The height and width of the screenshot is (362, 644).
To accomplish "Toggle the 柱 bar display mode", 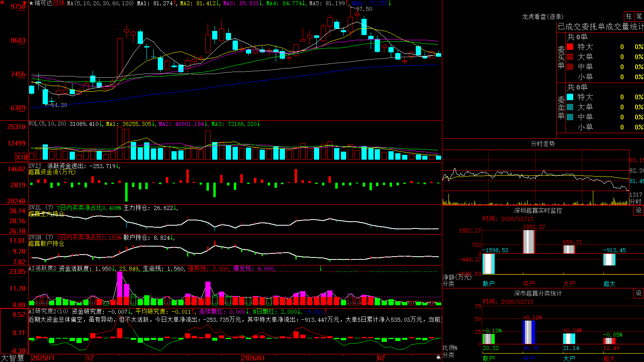I will [x=629, y=16].
